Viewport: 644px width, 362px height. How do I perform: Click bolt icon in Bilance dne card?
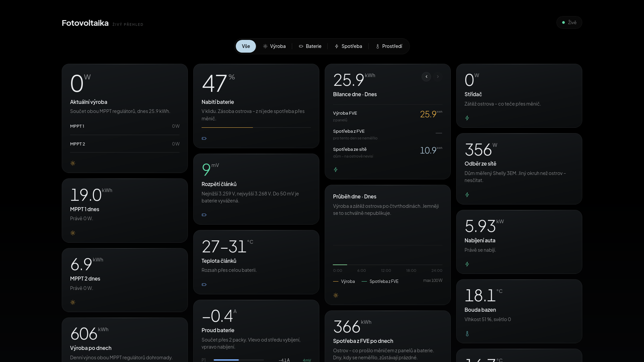(336, 170)
